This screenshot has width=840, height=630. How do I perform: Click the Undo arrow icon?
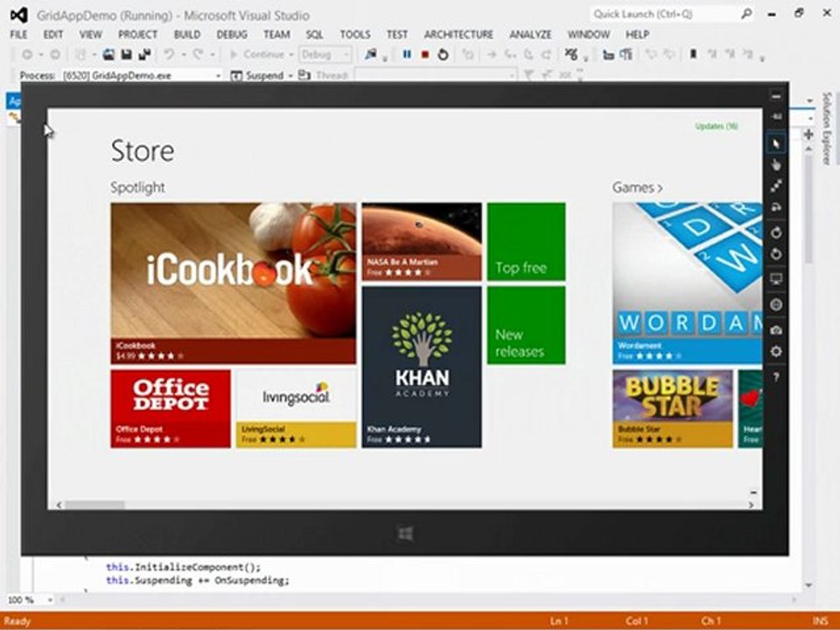point(169,54)
